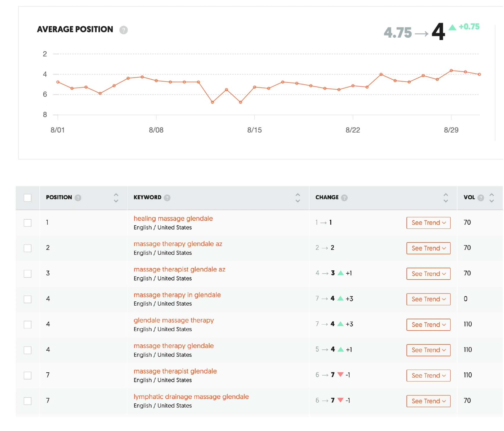The image size is (504, 431).
Task: Click the final data point on position chart
Action: (x=479, y=74)
